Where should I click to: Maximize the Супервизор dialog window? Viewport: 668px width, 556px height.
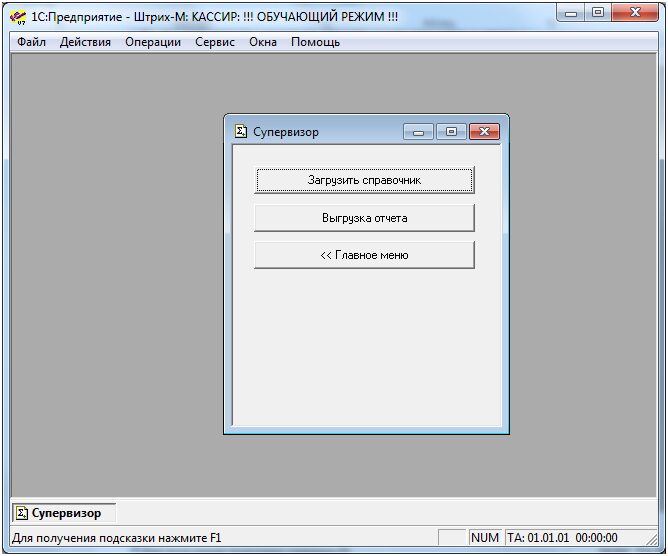click(450, 132)
